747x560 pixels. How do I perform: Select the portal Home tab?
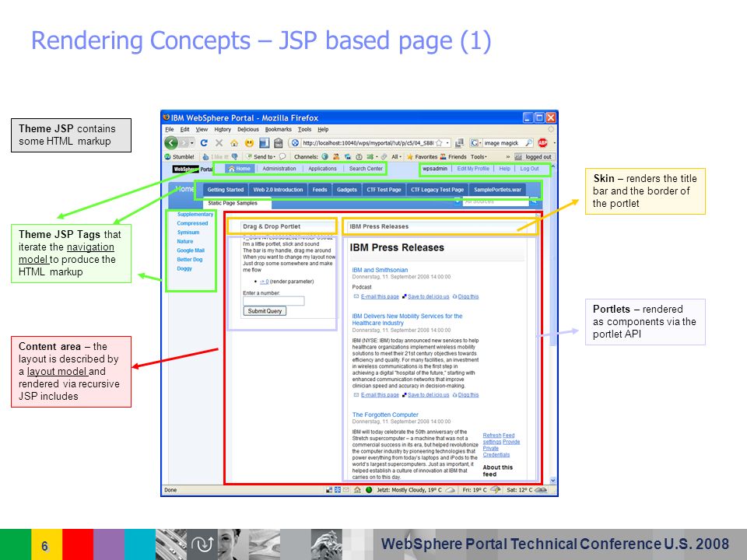239,169
